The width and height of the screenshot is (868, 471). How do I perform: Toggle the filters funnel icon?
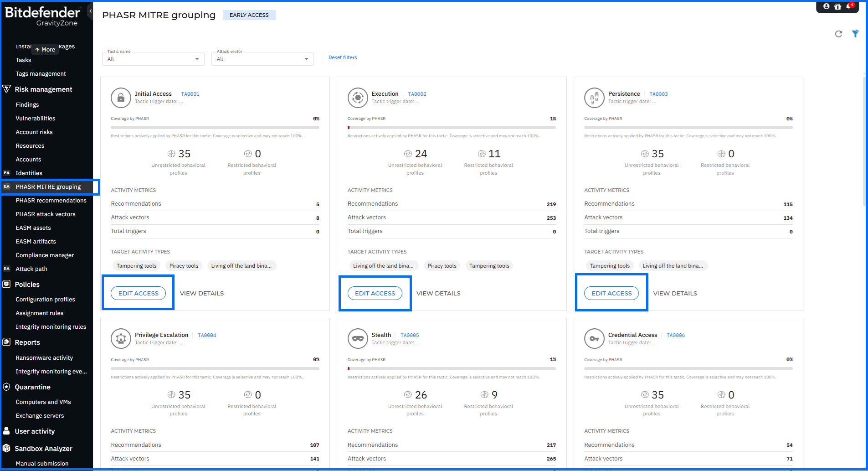point(855,34)
